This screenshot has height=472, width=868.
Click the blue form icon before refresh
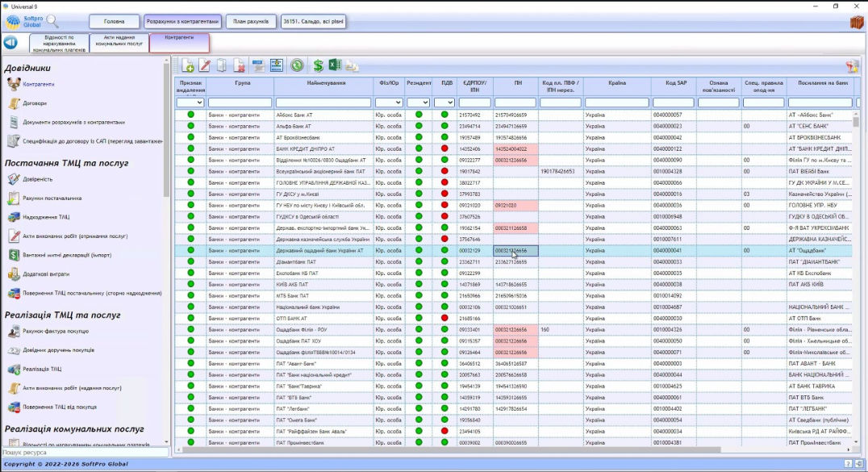coord(276,65)
